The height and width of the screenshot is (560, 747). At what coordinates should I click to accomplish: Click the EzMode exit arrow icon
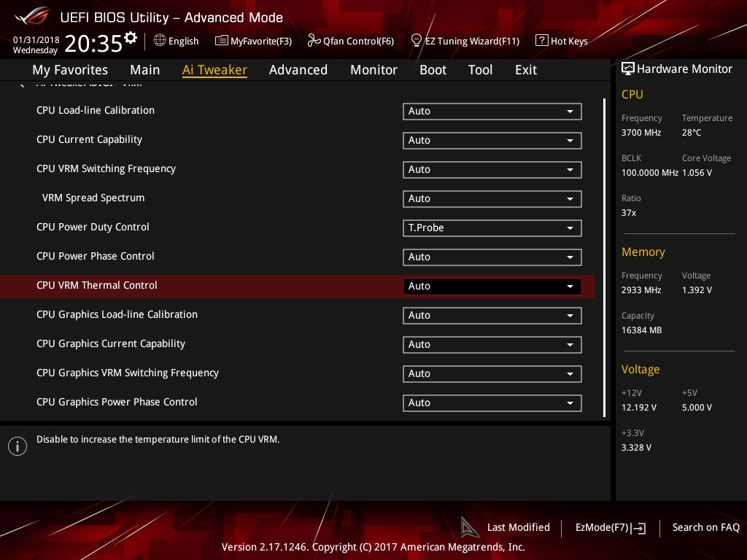pos(639,528)
